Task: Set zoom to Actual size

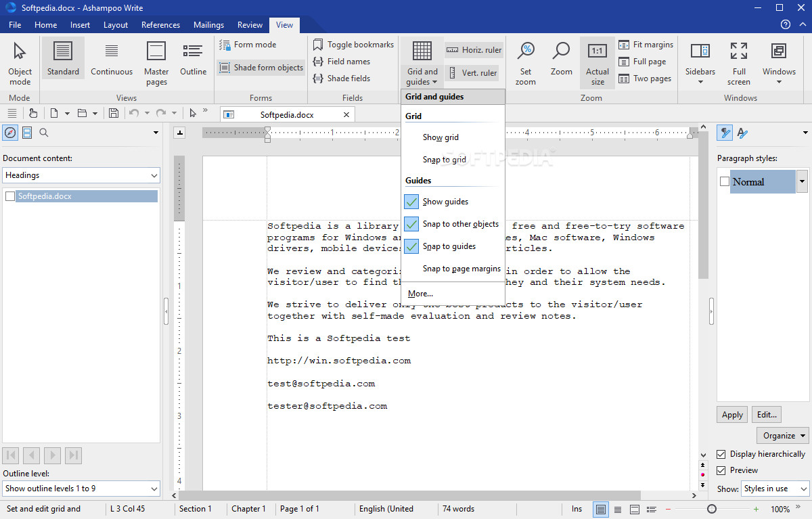Action: point(597,63)
